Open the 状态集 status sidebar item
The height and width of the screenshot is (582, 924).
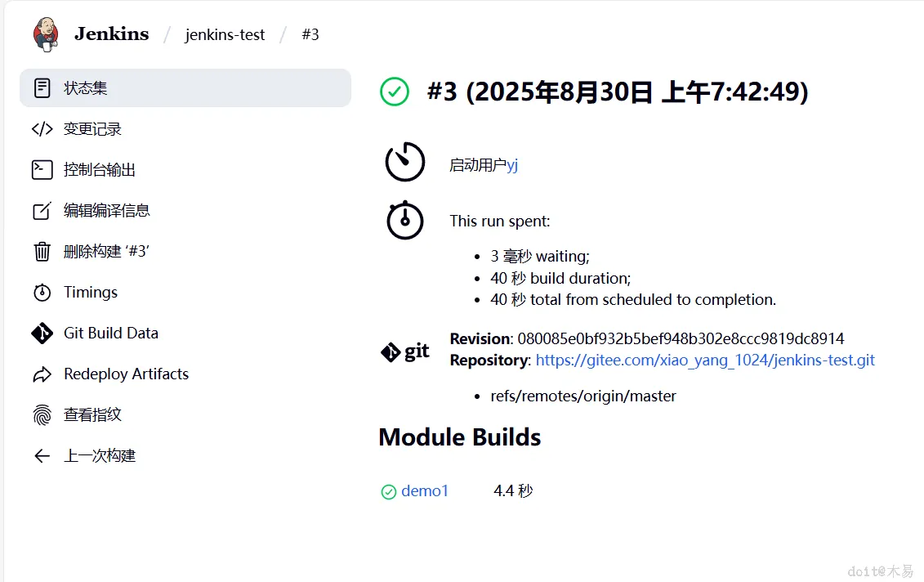(x=86, y=88)
